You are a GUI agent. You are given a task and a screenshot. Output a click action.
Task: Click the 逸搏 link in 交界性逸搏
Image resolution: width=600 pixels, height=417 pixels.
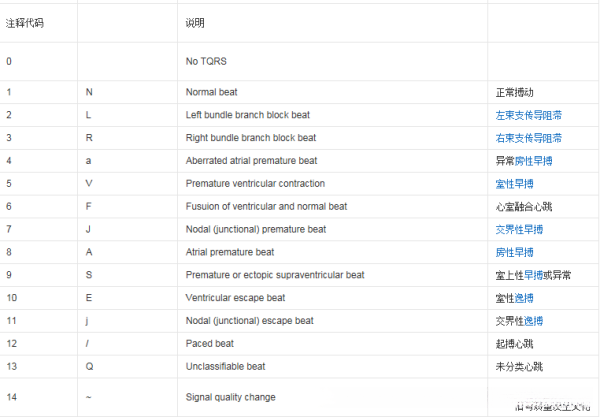pos(533,321)
